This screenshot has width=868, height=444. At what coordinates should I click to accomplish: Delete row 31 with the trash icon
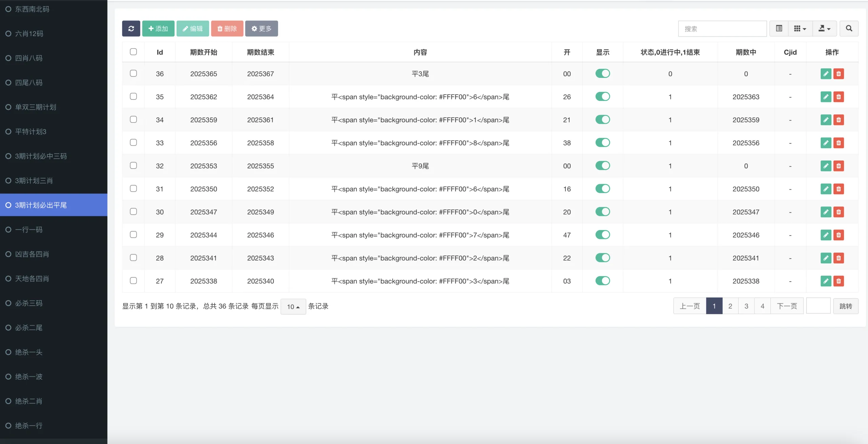pos(839,189)
